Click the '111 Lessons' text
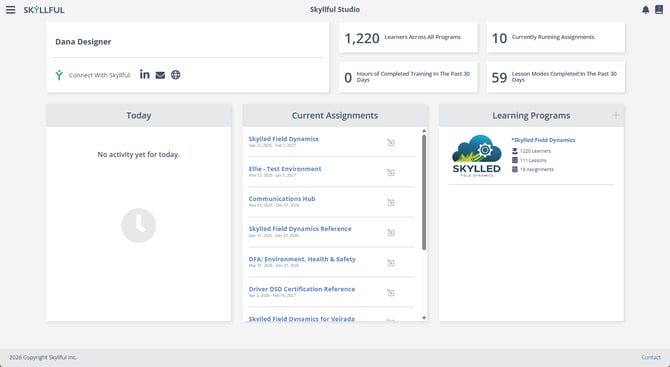This screenshot has height=367, width=670. 533,160
